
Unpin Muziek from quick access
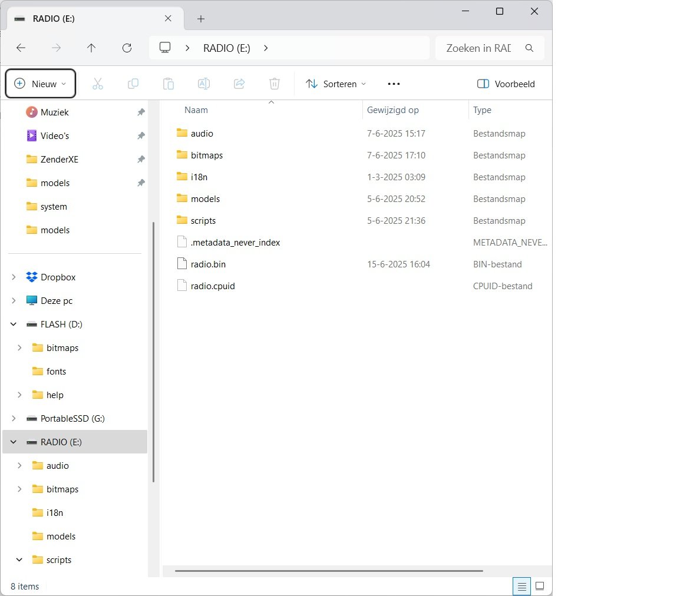click(x=141, y=112)
